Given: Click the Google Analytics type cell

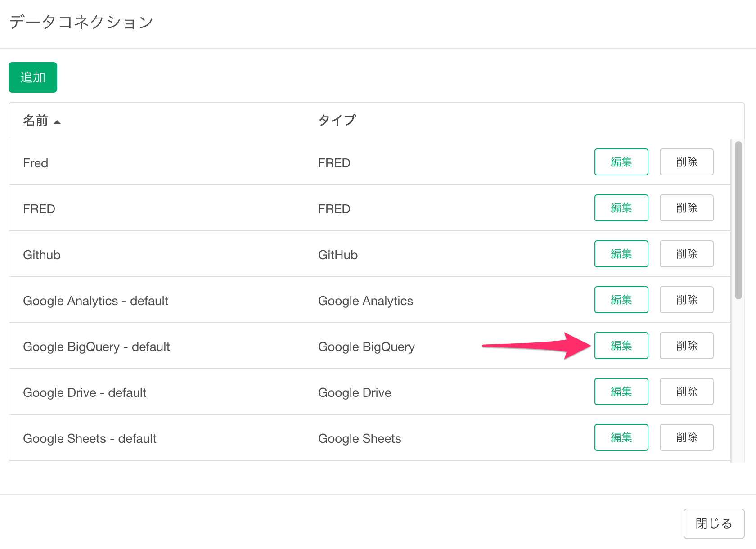Looking at the screenshot, I should tap(365, 301).
